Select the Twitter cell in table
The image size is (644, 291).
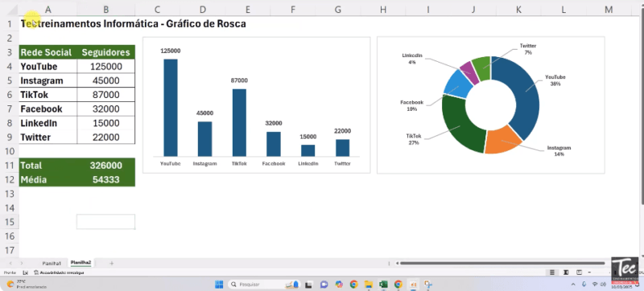click(48, 137)
